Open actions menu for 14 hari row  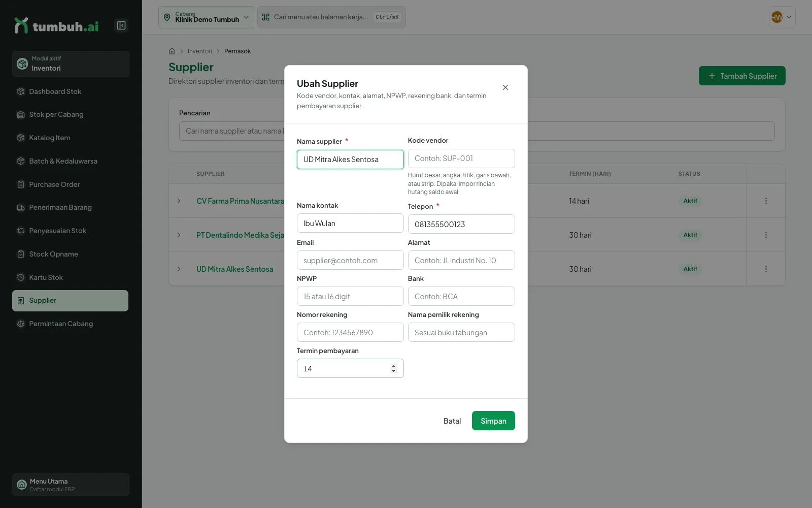point(766,201)
